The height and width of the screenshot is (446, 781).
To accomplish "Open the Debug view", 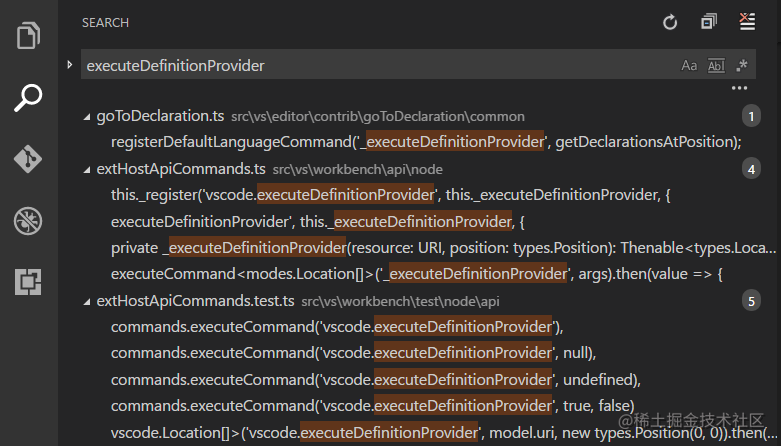I will point(28,220).
